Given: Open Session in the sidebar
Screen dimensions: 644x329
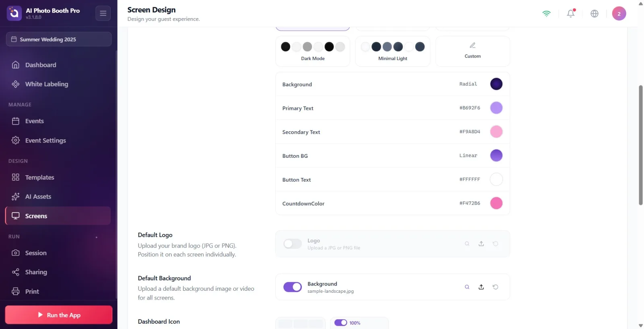Looking at the screenshot, I should point(58,253).
